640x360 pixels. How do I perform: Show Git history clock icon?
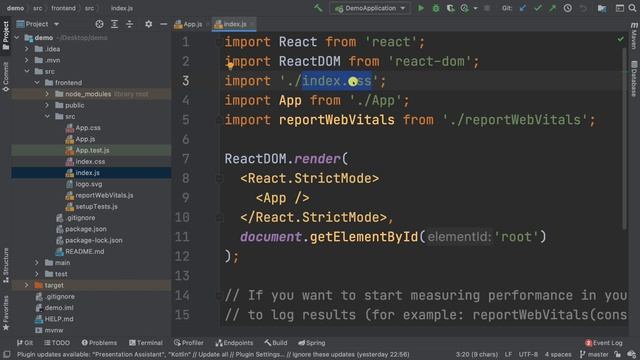567,8
